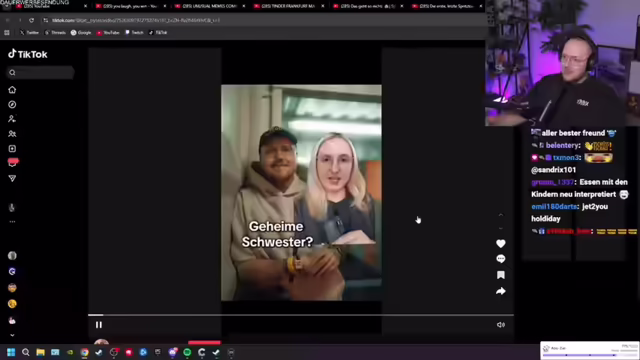This screenshot has width=640, height=360.
Task: Share the video using the arrow icon
Action: coord(500,291)
